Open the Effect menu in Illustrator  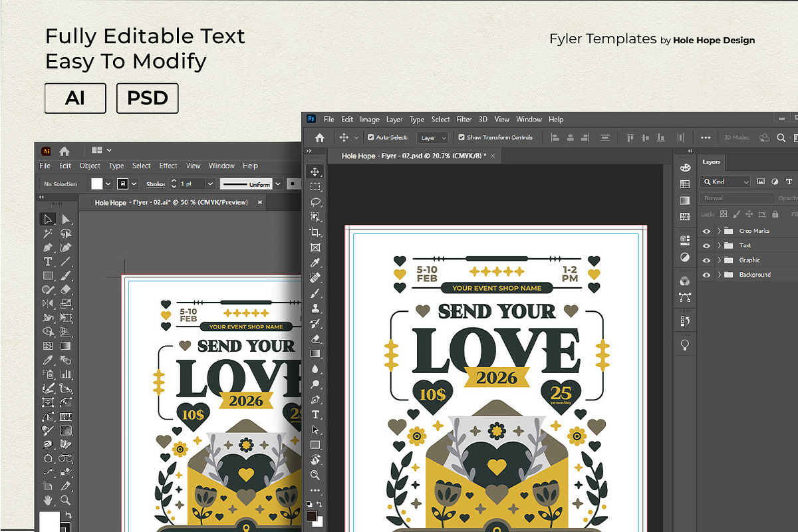tap(168, 166)
